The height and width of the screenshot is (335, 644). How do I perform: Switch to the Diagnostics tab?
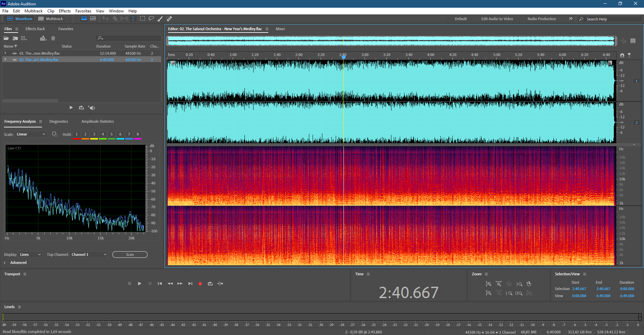click(59, 121)
